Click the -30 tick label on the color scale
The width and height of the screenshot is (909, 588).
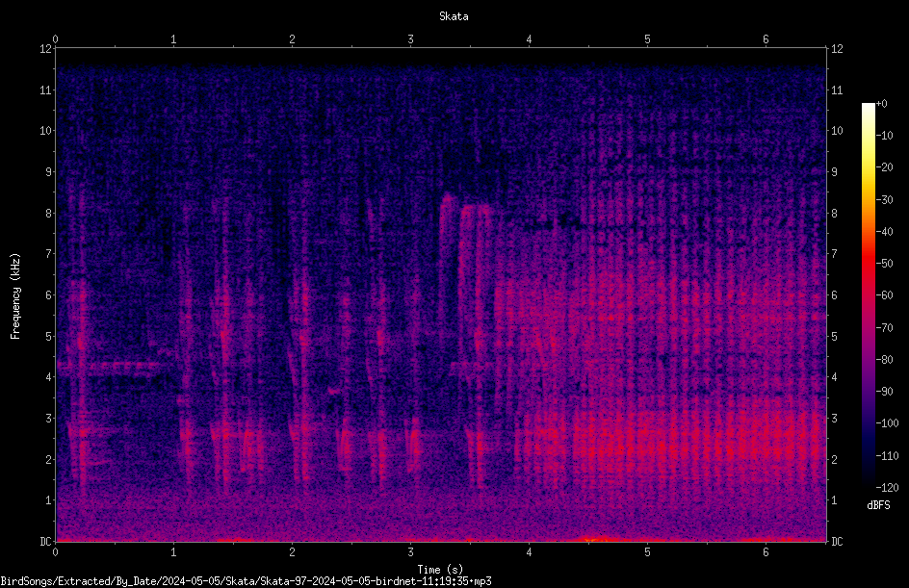[885, 199]
